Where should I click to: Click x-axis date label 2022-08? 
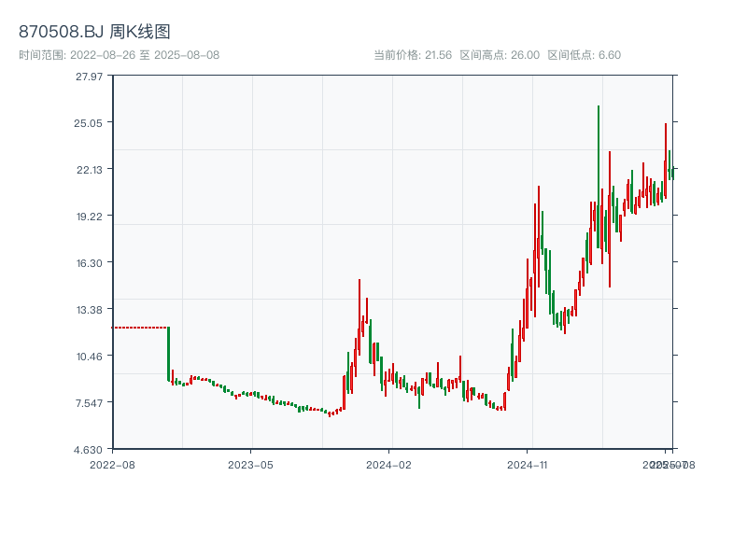[112, 465]
